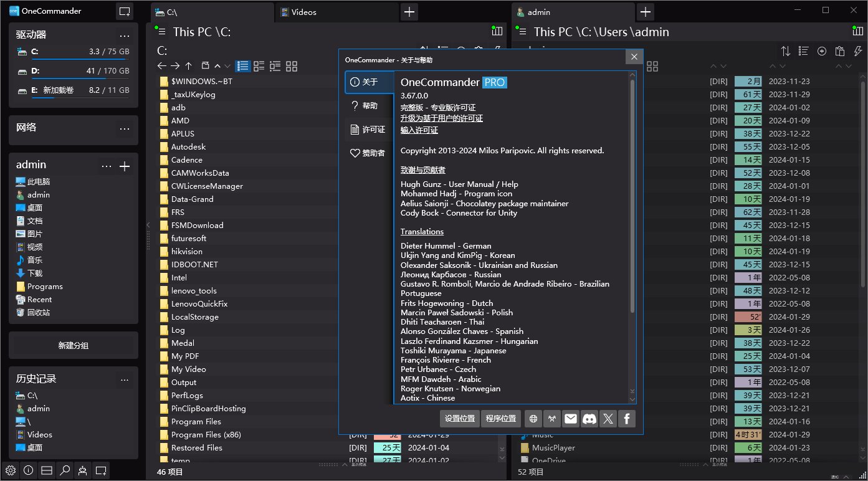The image size is (868, 481).
Task: Open hamburger menu of C: pane
Action: tap(161, 32)
